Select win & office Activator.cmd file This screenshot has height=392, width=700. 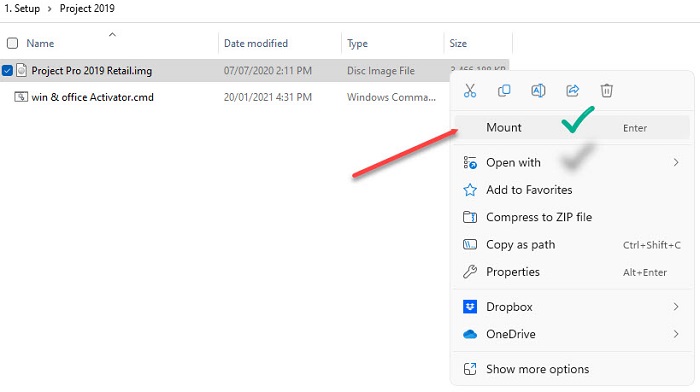92,97
